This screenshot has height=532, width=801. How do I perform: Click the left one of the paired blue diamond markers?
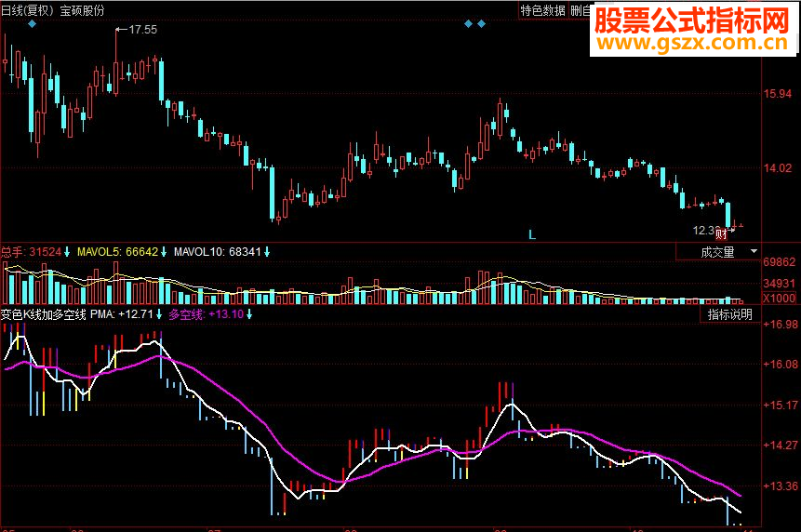(x=469, y=24)
